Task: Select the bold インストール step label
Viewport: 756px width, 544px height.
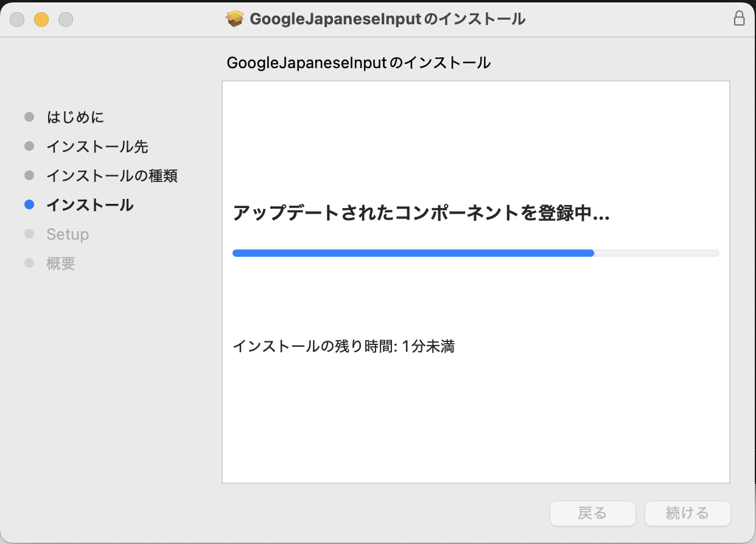Action: (x=90, y=205)
